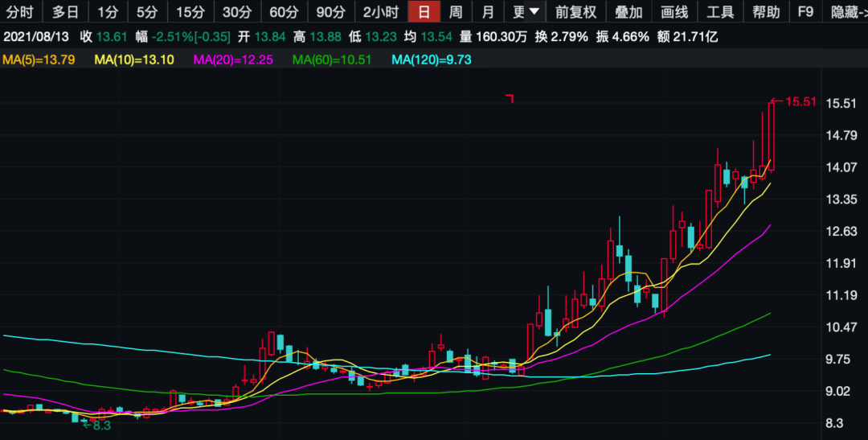Viewport: 868px width, 440px height.
Task: Click the F9 button
Action: pos(805,11)
